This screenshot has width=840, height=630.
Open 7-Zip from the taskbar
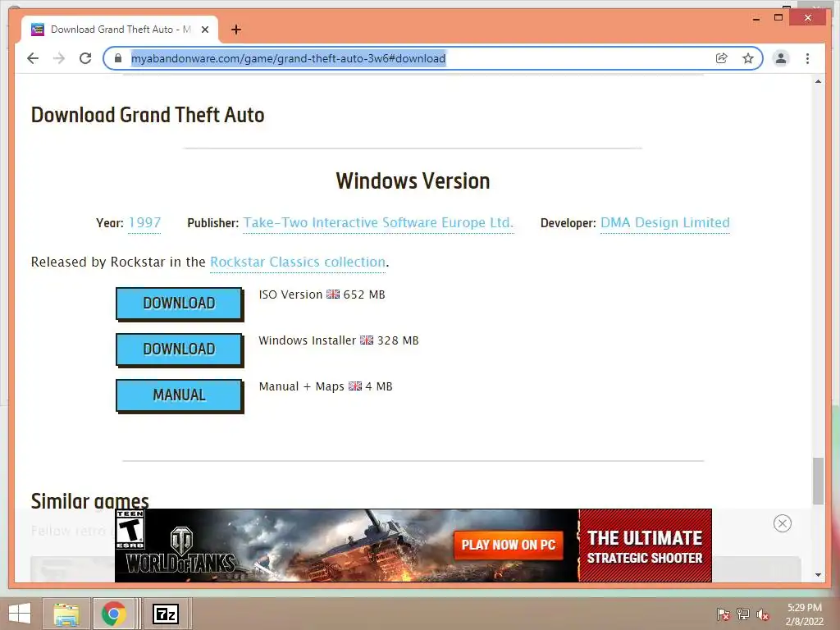[165, 614]
